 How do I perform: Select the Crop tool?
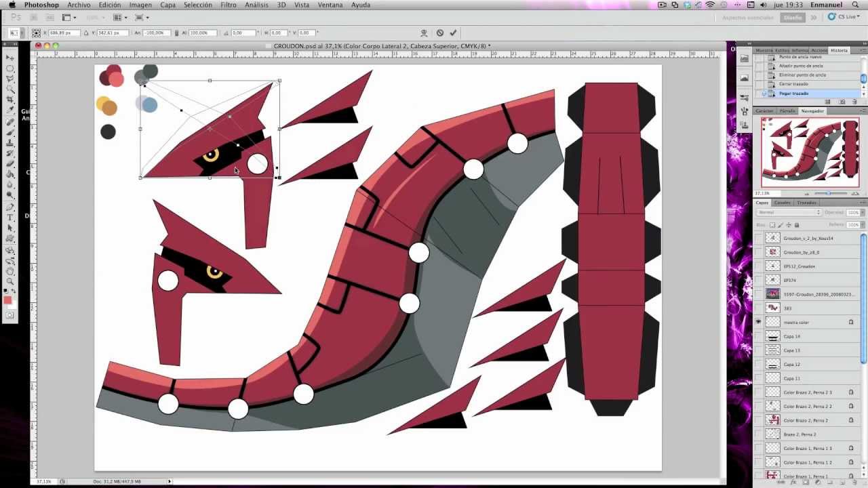[x=10, y=99]
